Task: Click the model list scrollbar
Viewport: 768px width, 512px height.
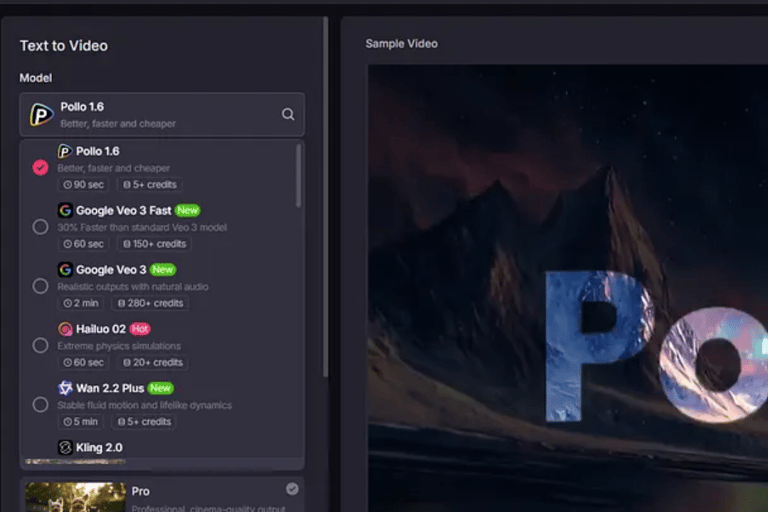Action: [298, 175]
